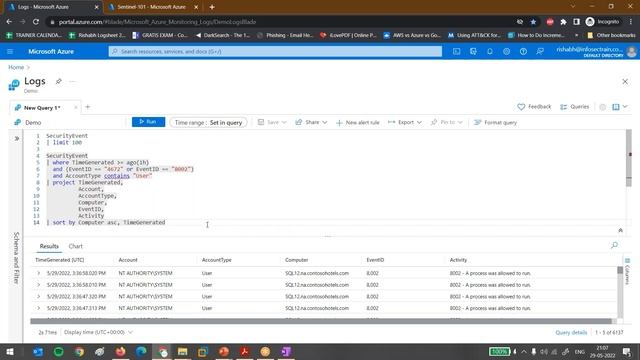The height and width of the screenshot is (360, 640).
Task: Click the horizontal results scrollbar
Action: [x=321, y=321]
